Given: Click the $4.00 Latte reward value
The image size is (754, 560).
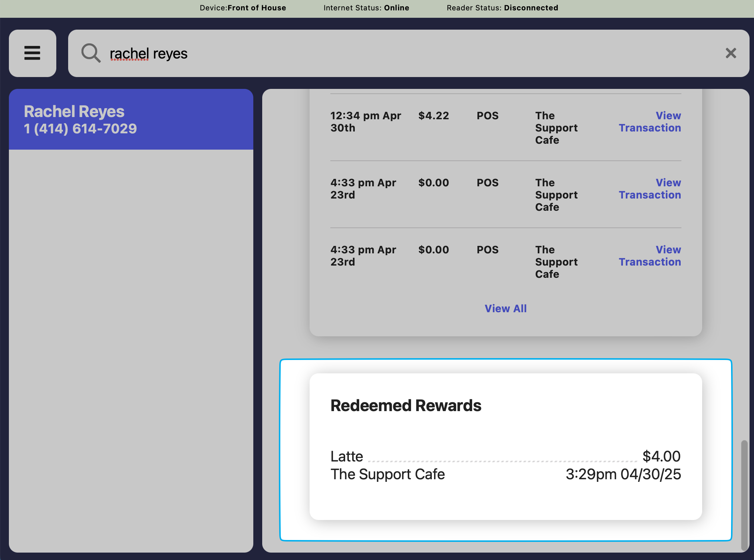Looking at the screenshot, I should pos(661,456).
